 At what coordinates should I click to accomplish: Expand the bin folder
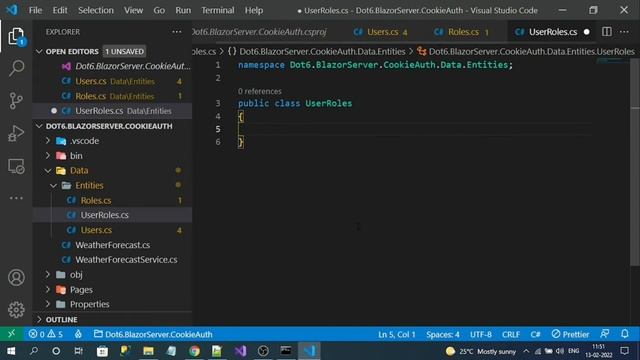48,156
